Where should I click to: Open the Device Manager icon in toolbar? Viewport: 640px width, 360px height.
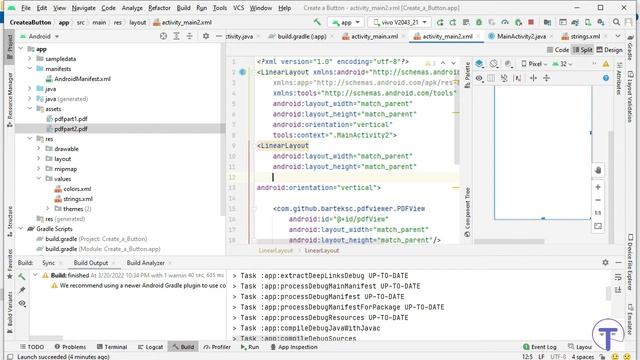tap(588, 22)
